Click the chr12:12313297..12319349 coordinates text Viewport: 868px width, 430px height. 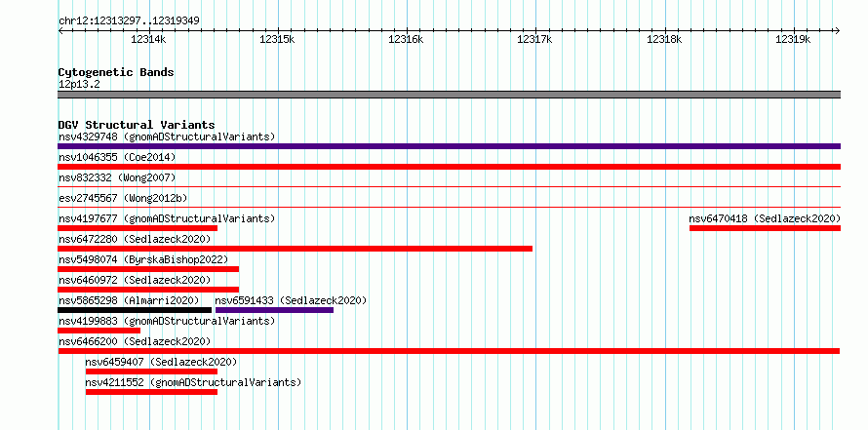129,21
